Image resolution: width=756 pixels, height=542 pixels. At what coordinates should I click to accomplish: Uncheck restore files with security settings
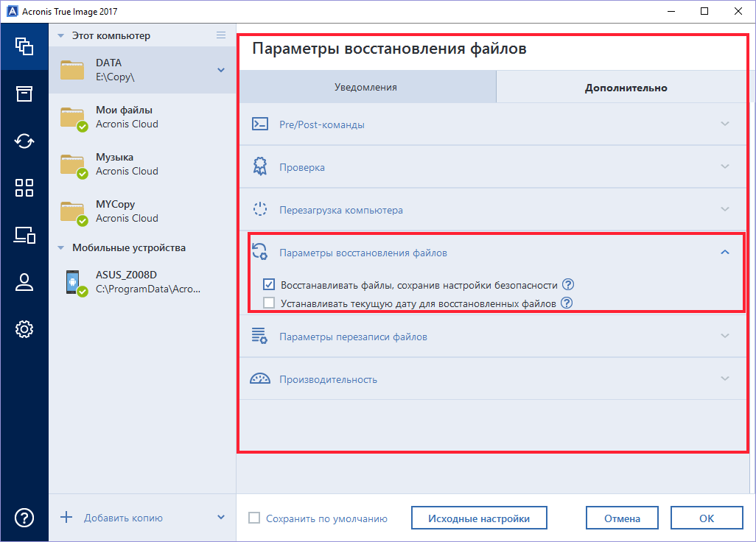point(269,285)
